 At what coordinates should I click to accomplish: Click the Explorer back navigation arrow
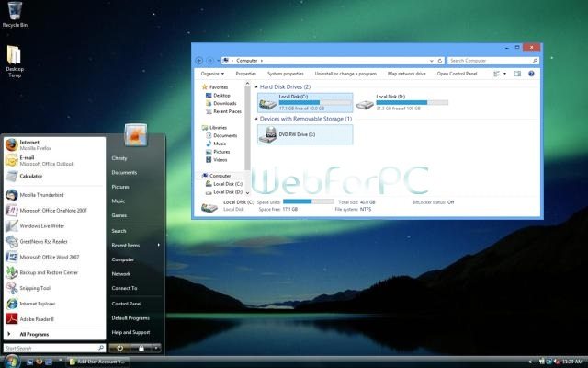199,61
